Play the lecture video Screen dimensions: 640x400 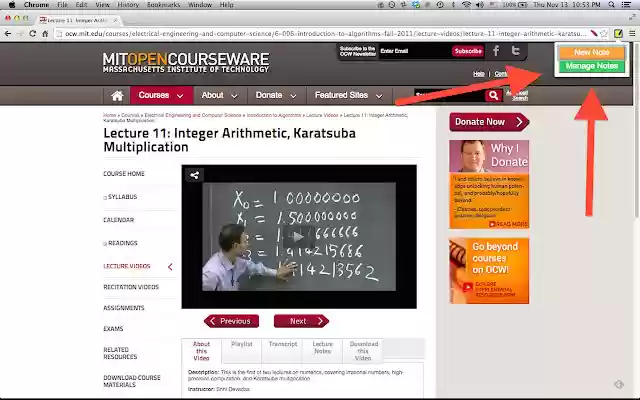(x=299, y=236)
